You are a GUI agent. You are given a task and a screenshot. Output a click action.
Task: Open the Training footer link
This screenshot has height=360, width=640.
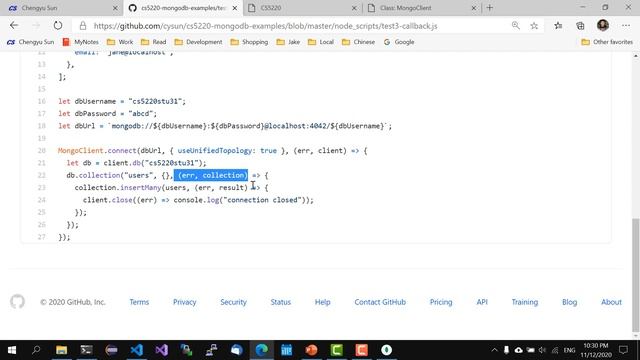(524, 302)
